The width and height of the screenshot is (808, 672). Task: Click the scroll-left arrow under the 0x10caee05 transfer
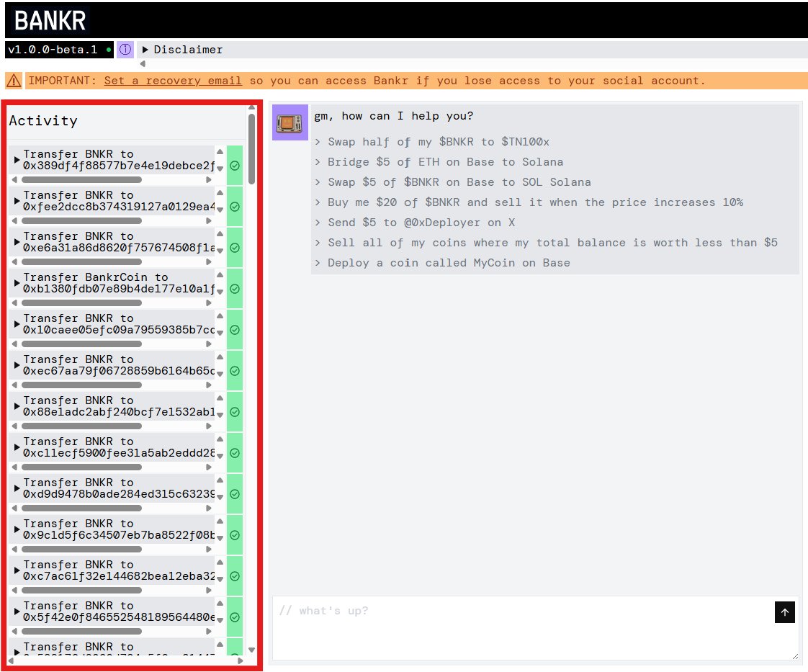[14, 344]
